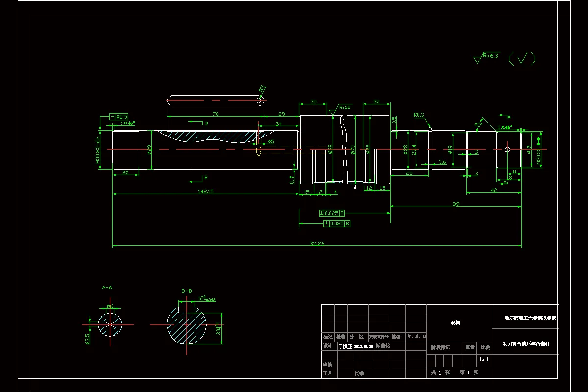Select the 处数 header cell
This screenshot has width=588, height=392.
341,337
